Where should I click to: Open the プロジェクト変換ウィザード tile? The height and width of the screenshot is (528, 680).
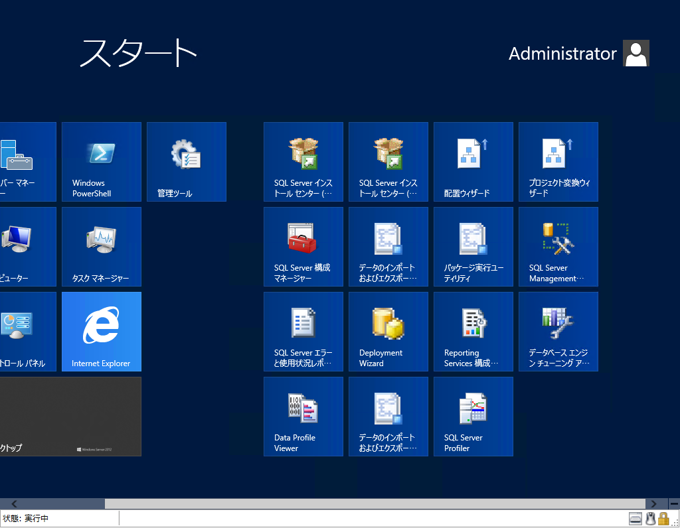(558, 162)
